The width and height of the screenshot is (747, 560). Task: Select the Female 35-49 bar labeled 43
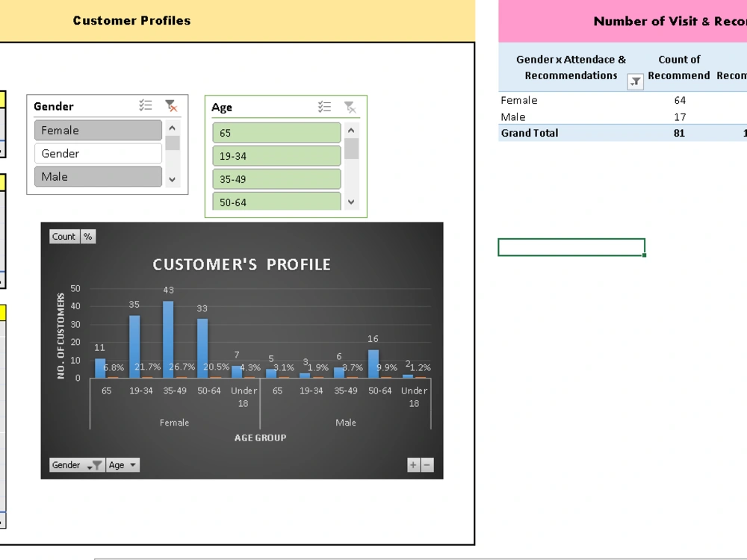point(168,339)
